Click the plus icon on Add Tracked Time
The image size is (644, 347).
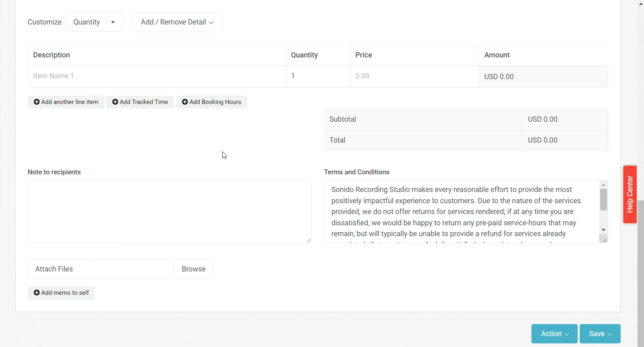[x=115, y=102]
